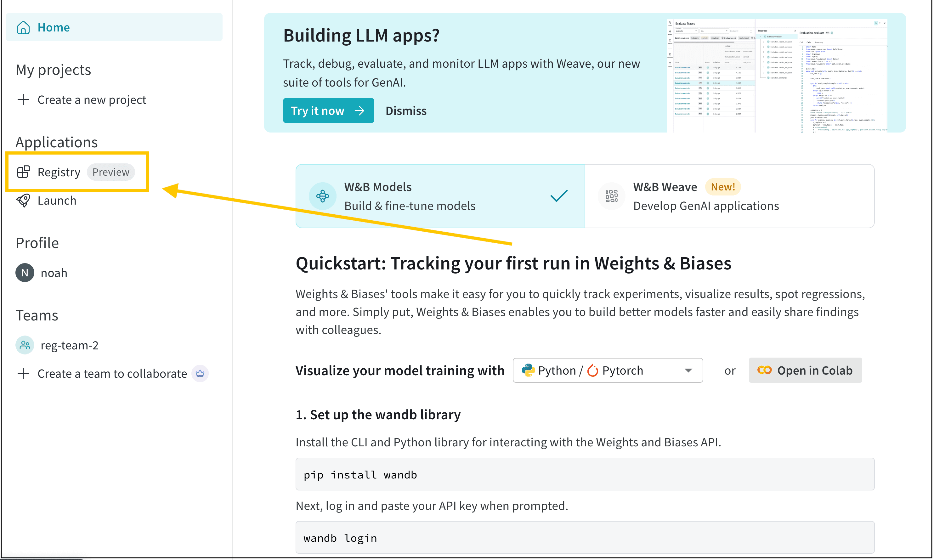Open the Launch application

tap(57, 201)
